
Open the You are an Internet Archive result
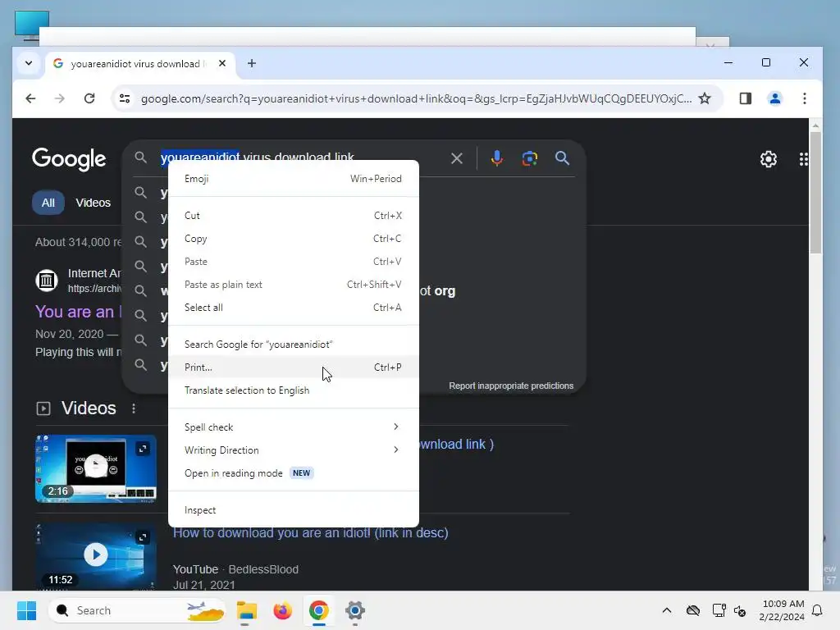point(78,312)
